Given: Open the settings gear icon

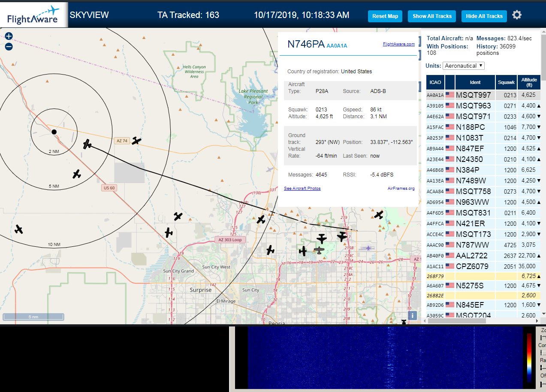Looking at the screenshot, I should coord(517,15).
